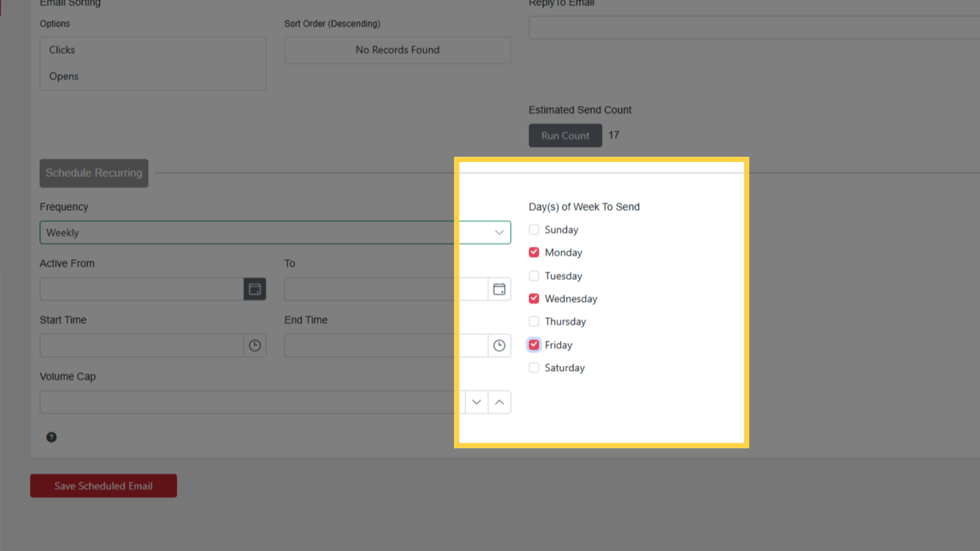Open the Start Time clock picker
The image size is (980, 551).
click(255, 346)
